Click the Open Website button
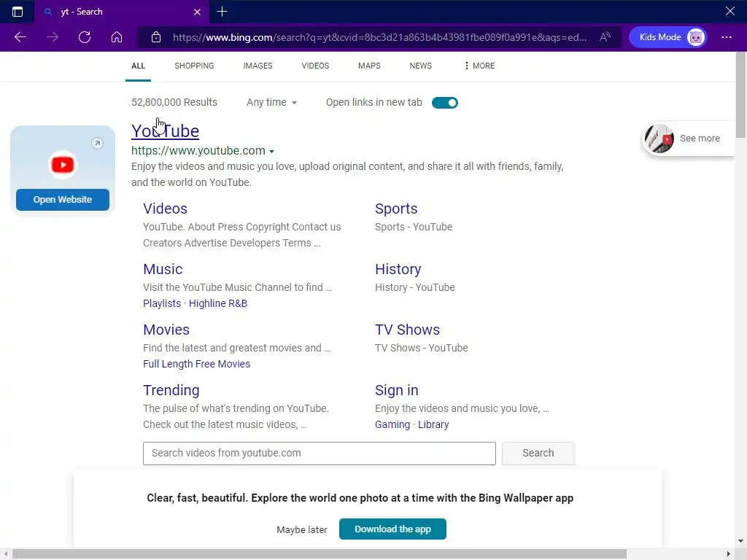 (63, 200)
